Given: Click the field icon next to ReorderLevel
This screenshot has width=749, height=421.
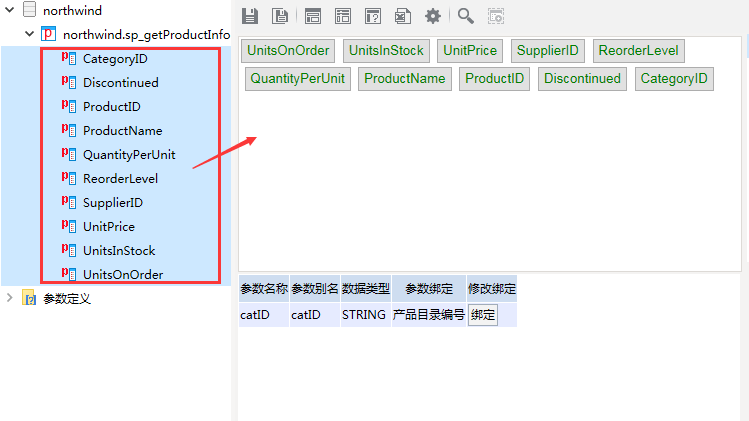Looking at the screenshot, I should [69, 178].
